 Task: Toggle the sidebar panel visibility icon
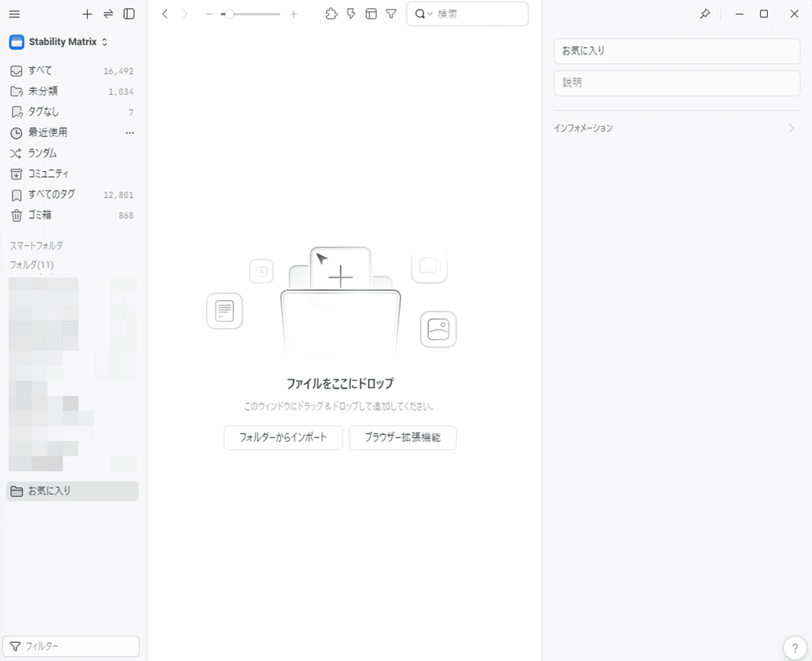point(129,14)
